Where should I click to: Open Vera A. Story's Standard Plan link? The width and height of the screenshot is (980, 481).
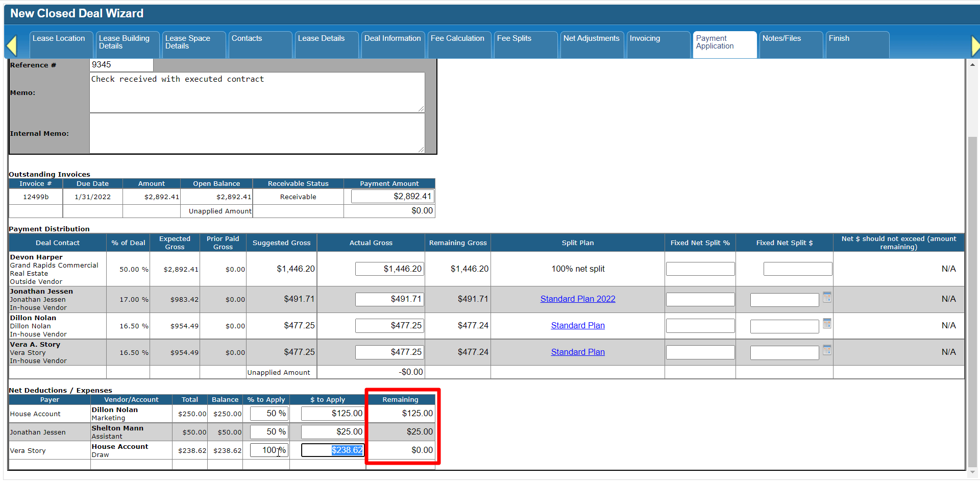coord(577,352)
